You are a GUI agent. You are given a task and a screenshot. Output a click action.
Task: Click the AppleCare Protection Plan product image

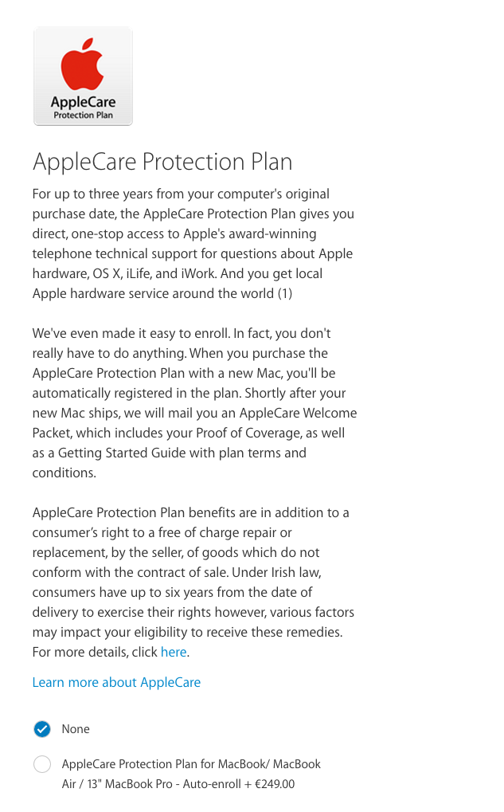point(83,76)
